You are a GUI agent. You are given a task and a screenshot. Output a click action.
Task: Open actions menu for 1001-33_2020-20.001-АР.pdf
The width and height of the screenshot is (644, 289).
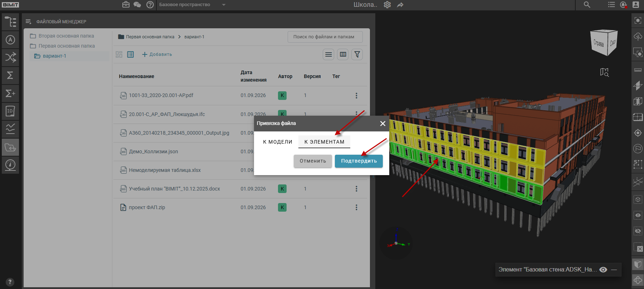[356, 96]
